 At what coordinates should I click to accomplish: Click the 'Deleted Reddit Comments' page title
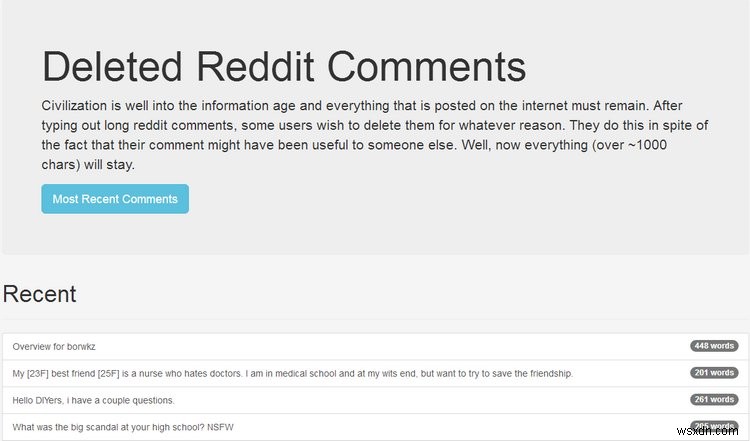pyautogui.click(x=284, y=66)
